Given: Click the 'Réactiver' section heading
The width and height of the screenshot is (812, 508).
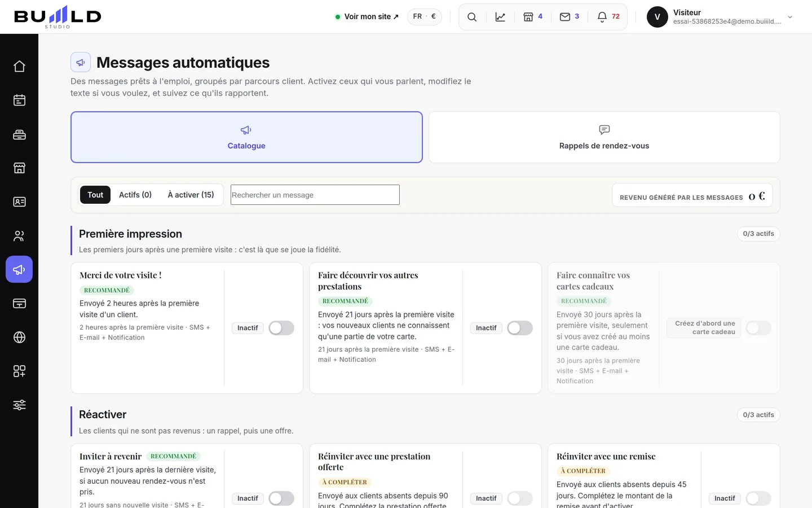Looking at the screenshot, I should 103,414.
